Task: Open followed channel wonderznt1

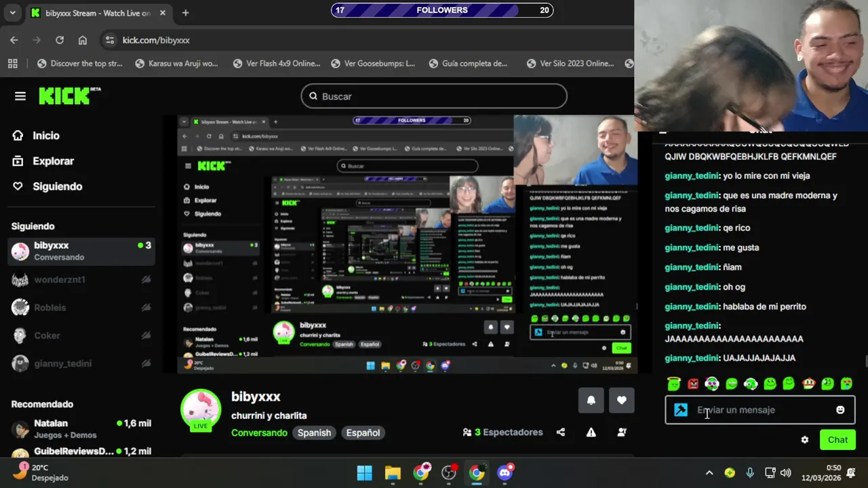Action: tap(81, 279)
